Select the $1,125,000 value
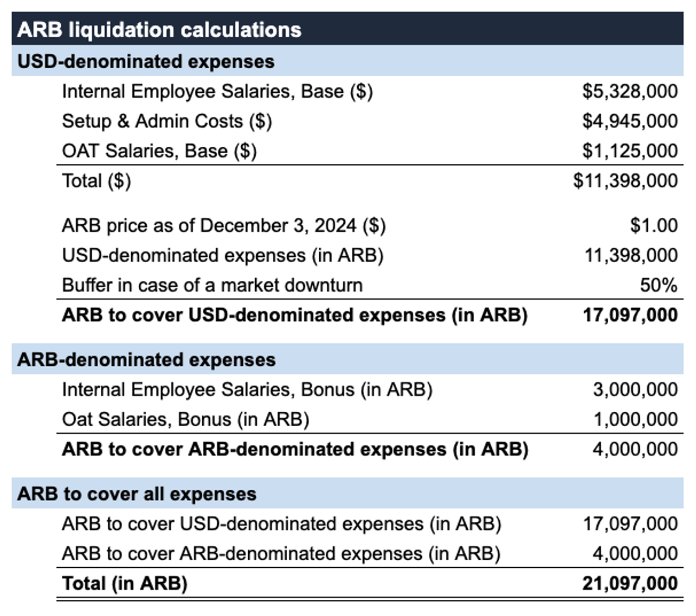Viewport: 696px width, 616px height. coord(630,151)
